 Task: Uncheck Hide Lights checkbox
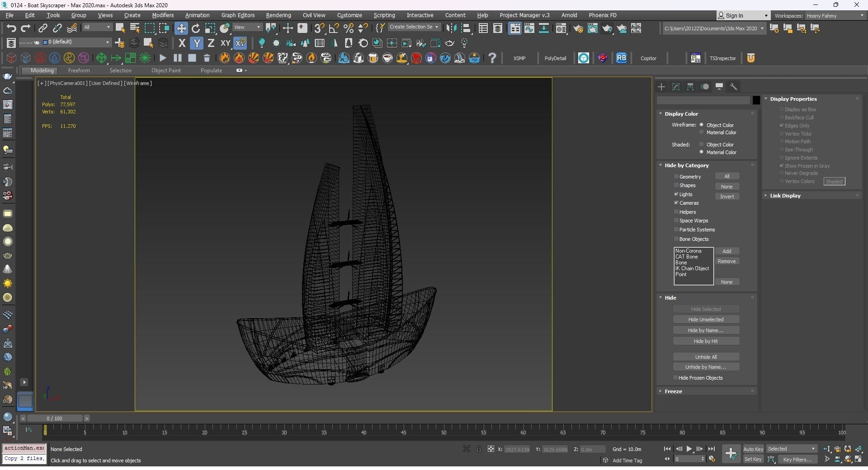tap(676, 194)
